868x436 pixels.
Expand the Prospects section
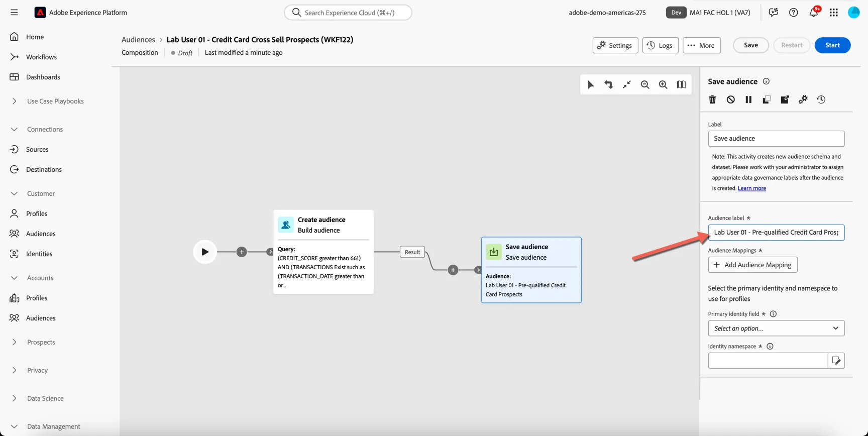tap(14, 342)
